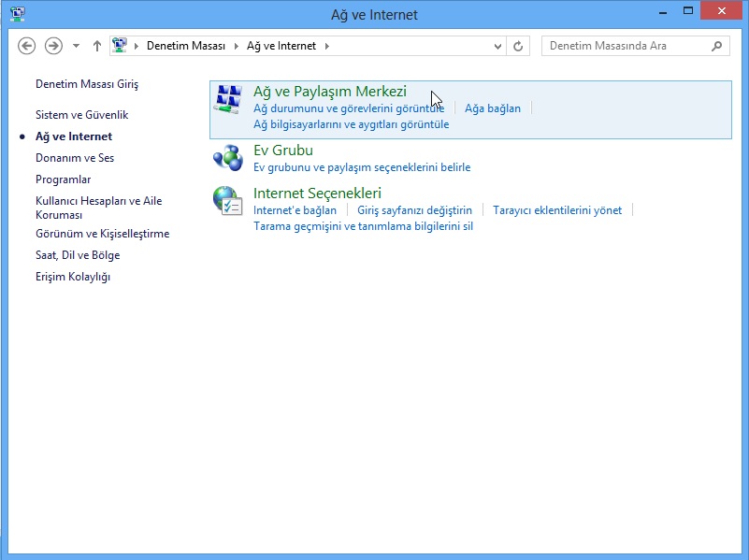
Task: Open Internet Seçenekleri heading
Action: 317,193
